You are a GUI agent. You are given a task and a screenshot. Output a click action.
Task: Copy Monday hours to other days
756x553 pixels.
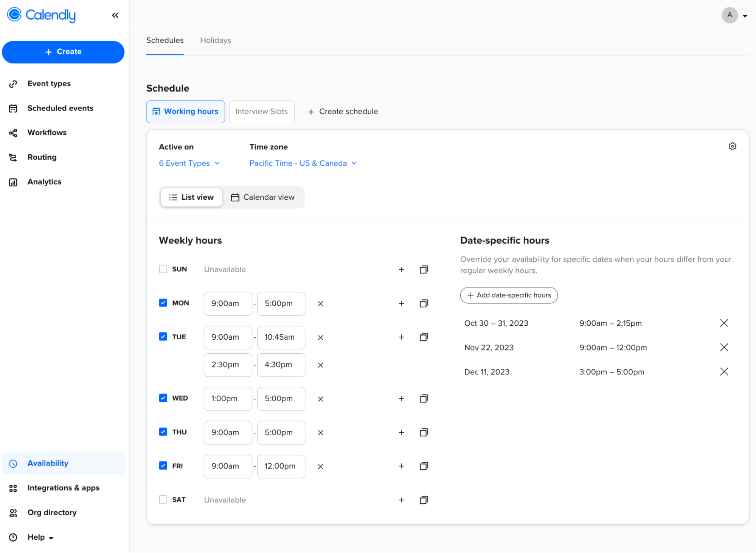click(x=424, y=303)
